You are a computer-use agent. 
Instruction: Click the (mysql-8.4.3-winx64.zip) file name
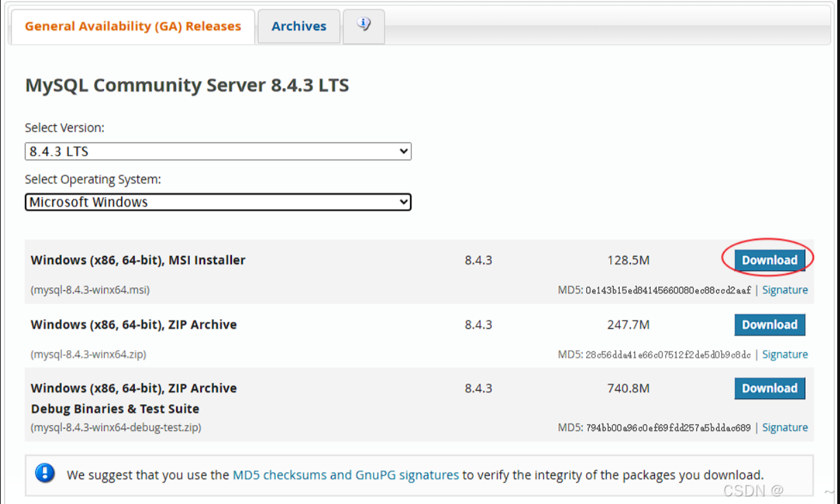coord(89,355)
